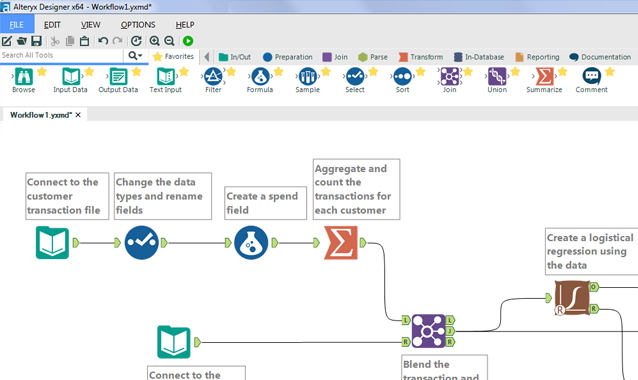Select the second Input Data node on canvas
Screen dimensions: 638x380
click(174, 342)
